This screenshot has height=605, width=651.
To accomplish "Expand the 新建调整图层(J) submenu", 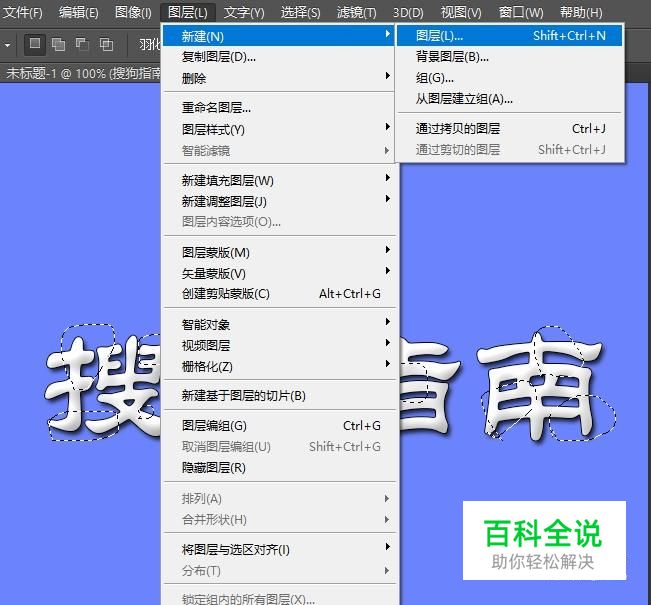I will pos(278,201).
